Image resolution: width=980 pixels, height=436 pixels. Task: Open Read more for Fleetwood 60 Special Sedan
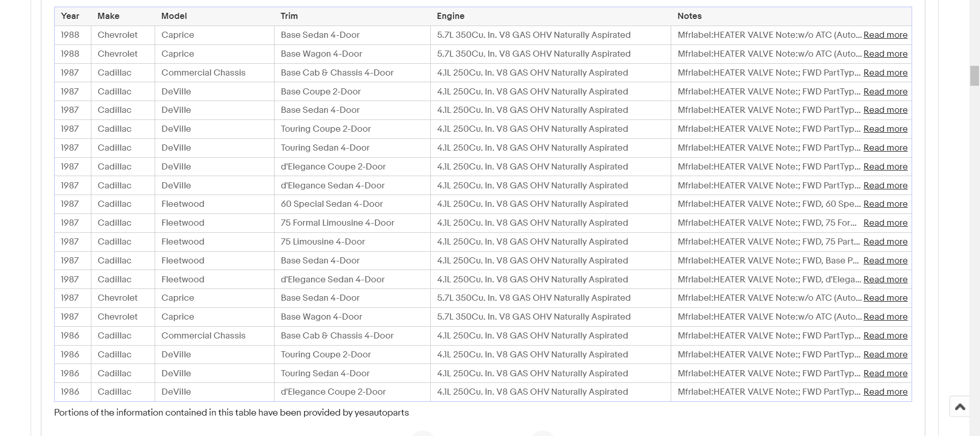(x=885, y=204)
